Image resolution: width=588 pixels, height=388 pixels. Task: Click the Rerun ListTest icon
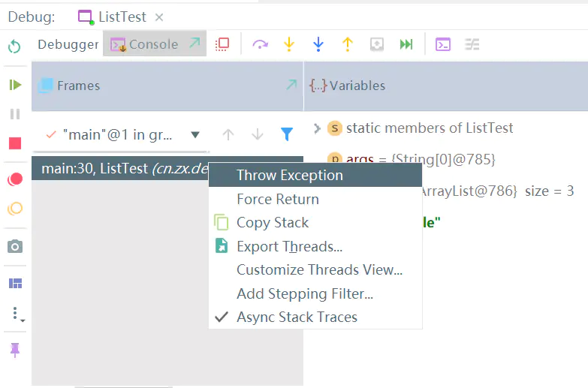(x=14, y=47)
